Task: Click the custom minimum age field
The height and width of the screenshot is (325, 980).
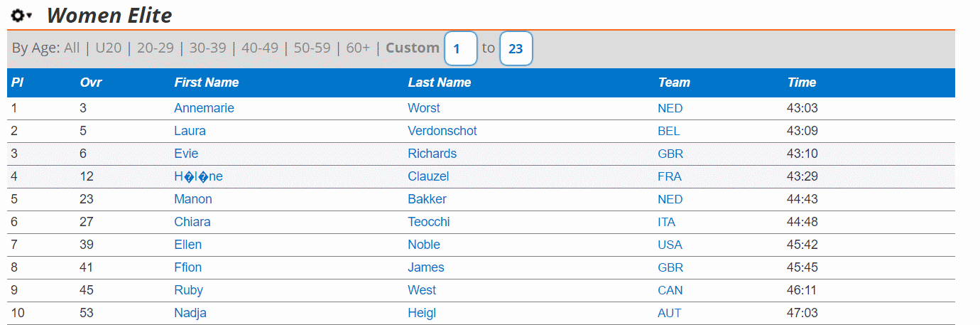Action: (460, 48)
